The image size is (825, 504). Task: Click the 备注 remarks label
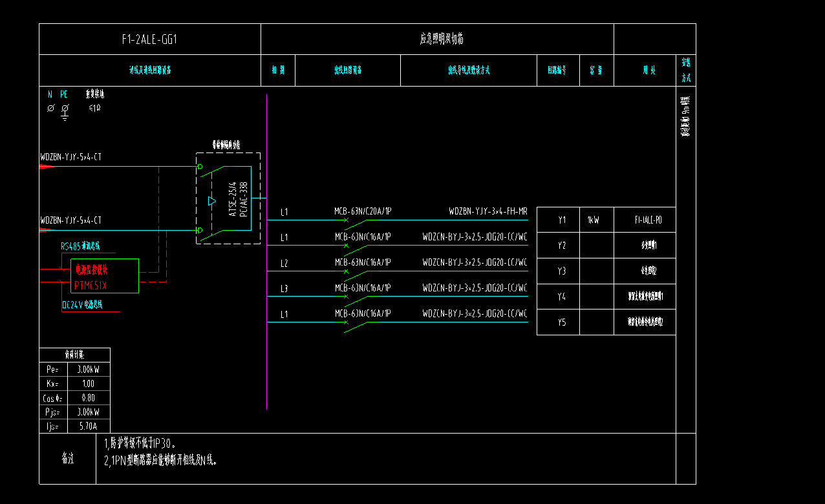[67, 459]
